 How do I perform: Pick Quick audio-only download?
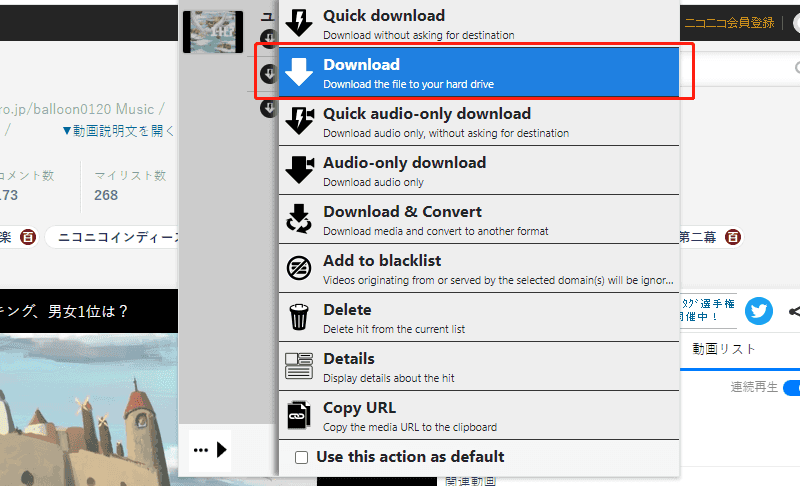tap(479, 121)
